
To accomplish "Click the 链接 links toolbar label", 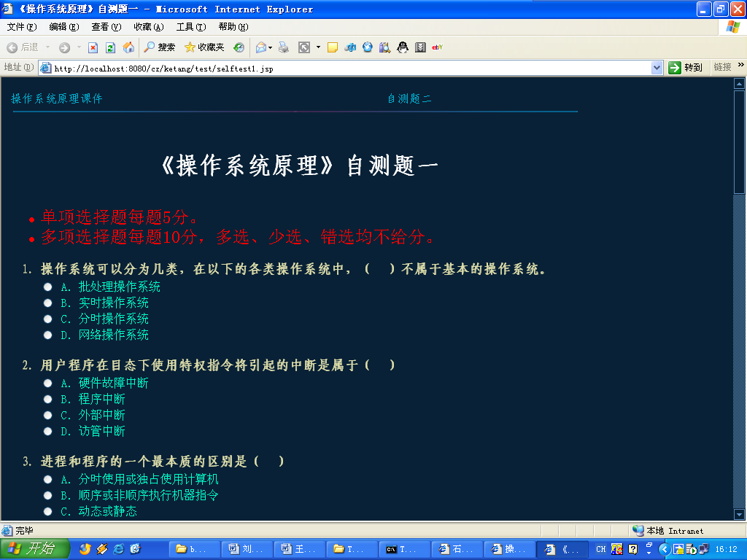I will (722, 67).
